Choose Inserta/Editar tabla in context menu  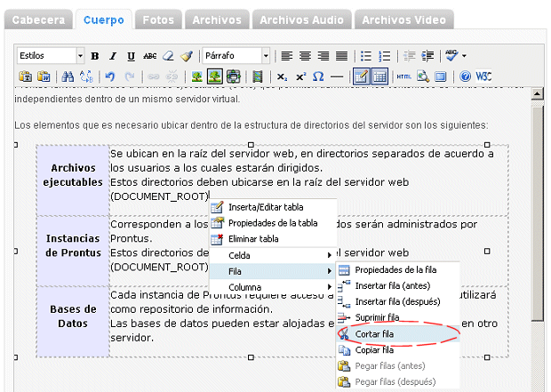(x=273, y=207)
